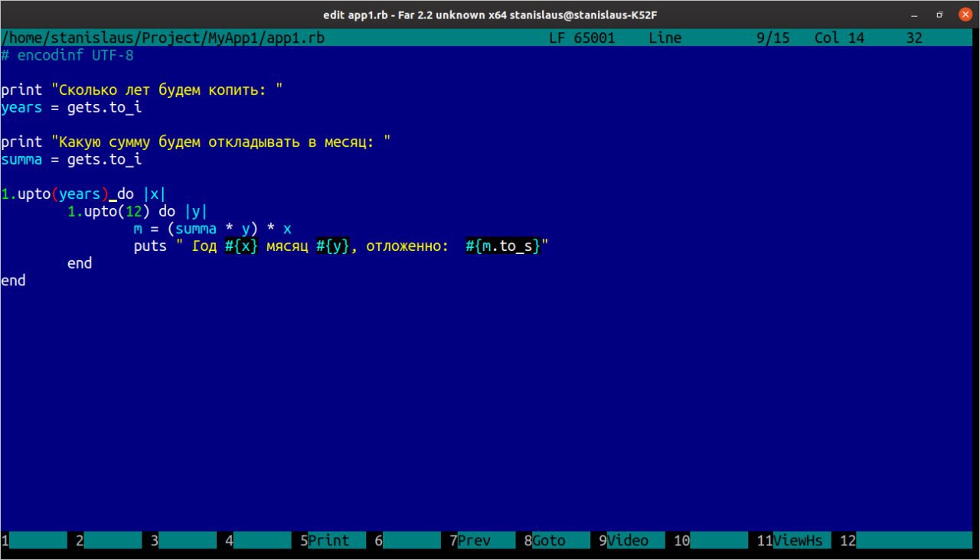
Task: Click the indented inner end keyword
Action: [x=80, y=263]
